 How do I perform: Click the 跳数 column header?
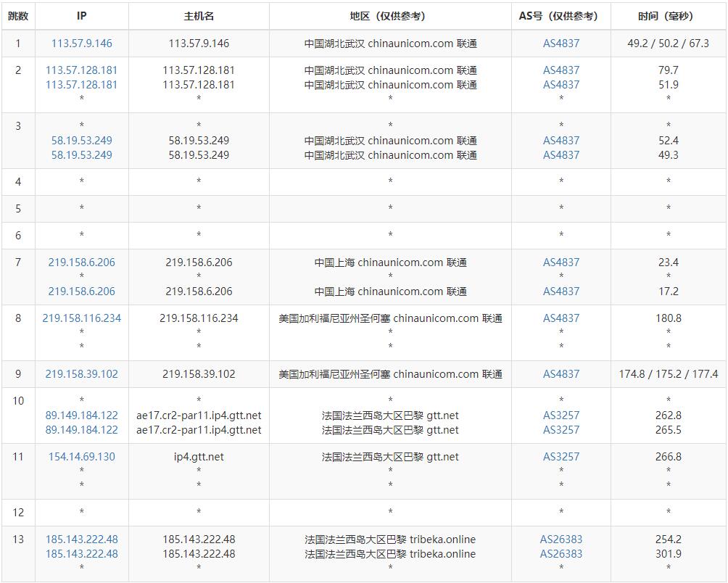click(x=18, y=16)
